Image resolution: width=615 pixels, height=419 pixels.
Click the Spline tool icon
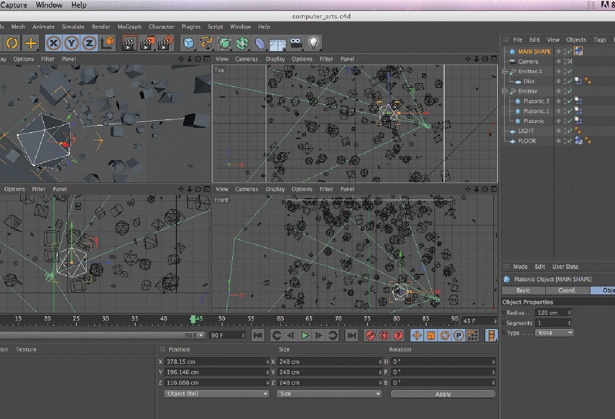point(207,43)
